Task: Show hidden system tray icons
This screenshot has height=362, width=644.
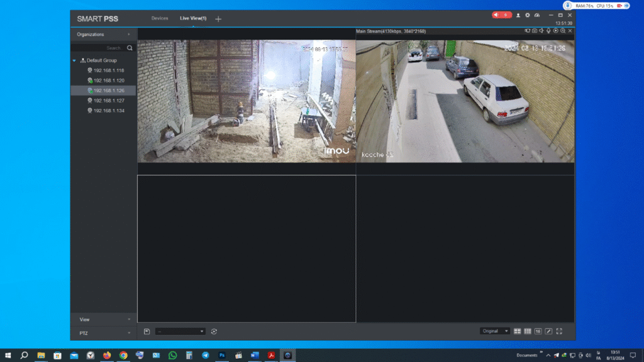Action: tap(548, 356)
